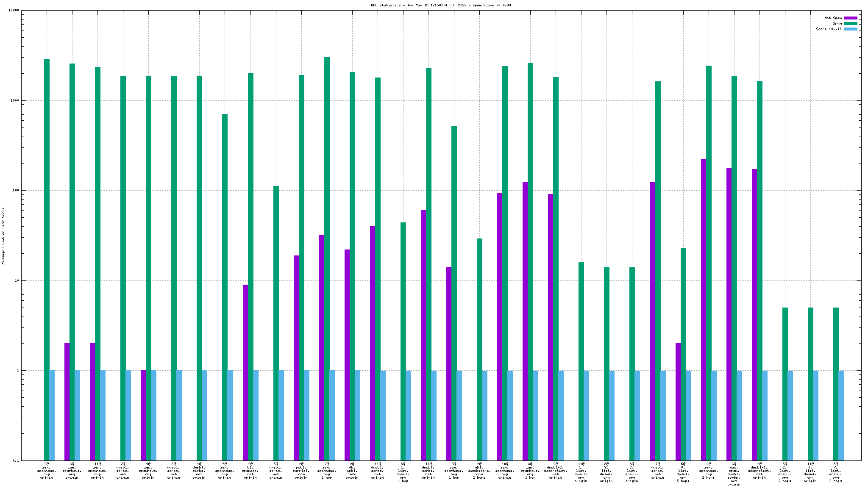The width and height of the screenshot is (868, 488).
Task: Click the new.spam.dnsbl.sorbs.net origin label
Action: tap(734, 474)
